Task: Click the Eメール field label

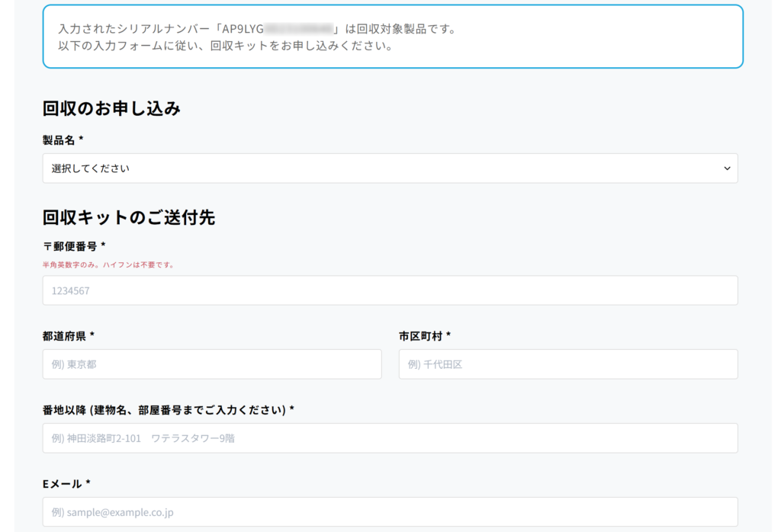Action: pyautogui.click(x=63, y=483)
